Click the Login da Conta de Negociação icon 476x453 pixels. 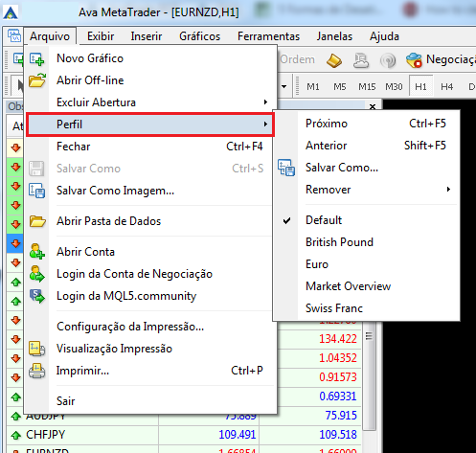click(x=37, y=274)
